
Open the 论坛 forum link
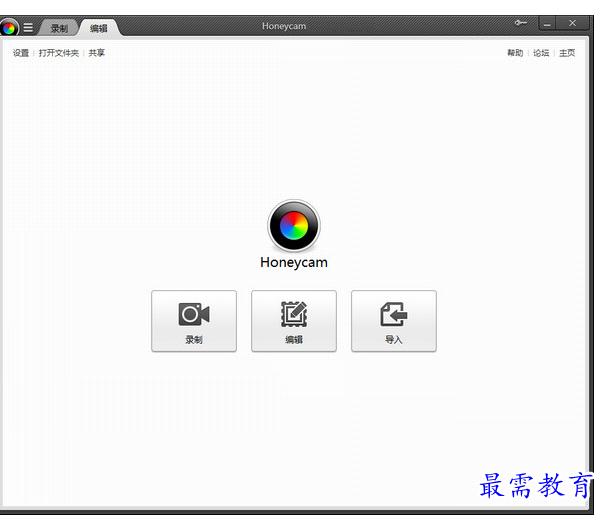pos(541,53)
